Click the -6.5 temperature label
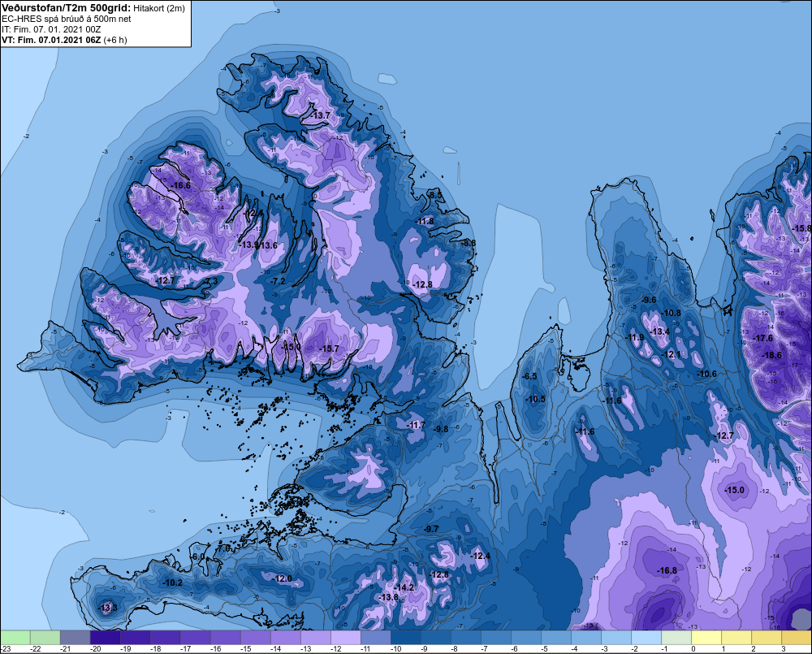The width and height of the screenshot is (812, 654). (x=529, y=377)
